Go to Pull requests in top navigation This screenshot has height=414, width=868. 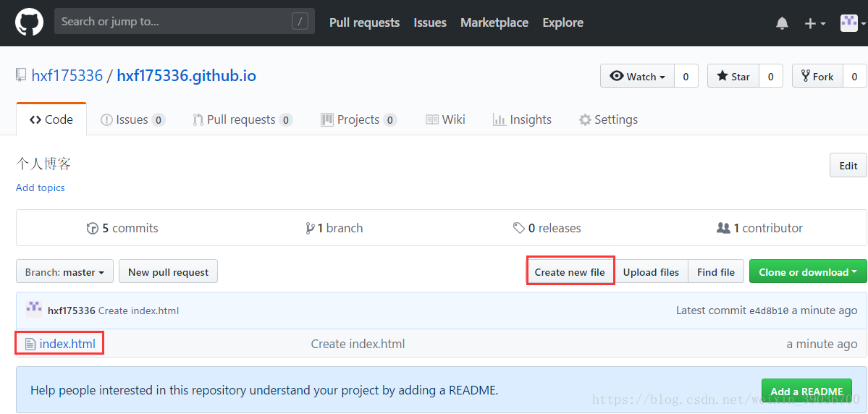point(364,22)
